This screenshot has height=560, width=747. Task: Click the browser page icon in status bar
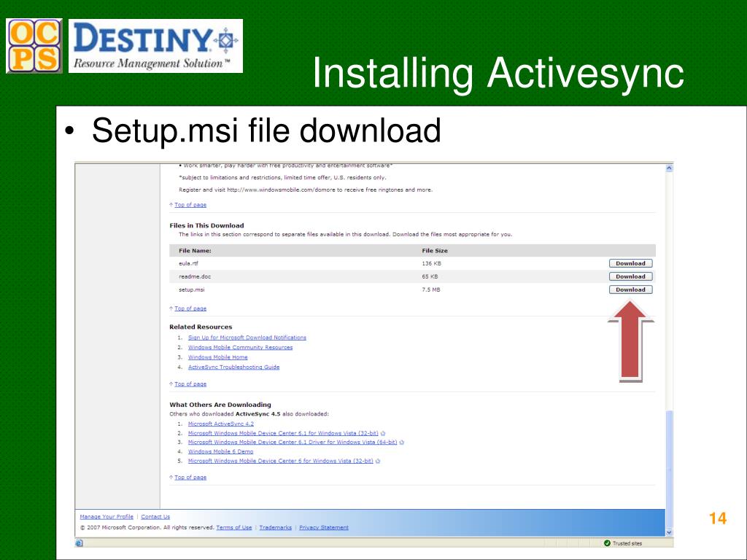point(79,543)
